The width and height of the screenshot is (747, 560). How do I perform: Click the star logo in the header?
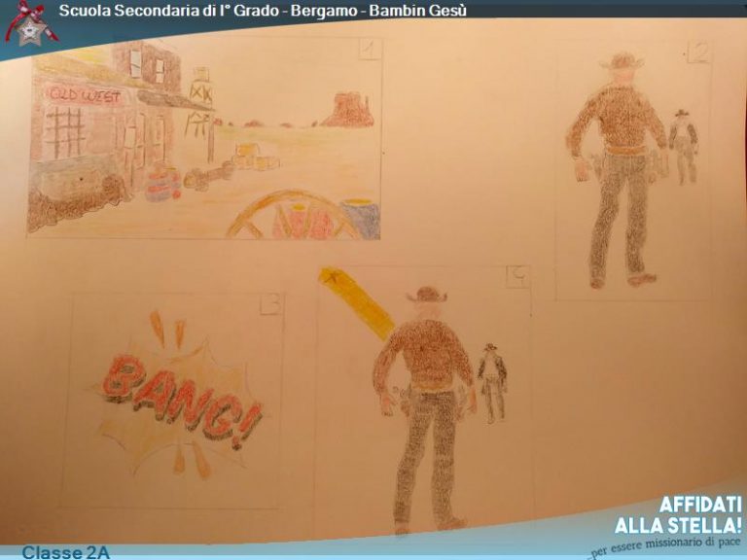pyautogui.click(x=28, y=23)
